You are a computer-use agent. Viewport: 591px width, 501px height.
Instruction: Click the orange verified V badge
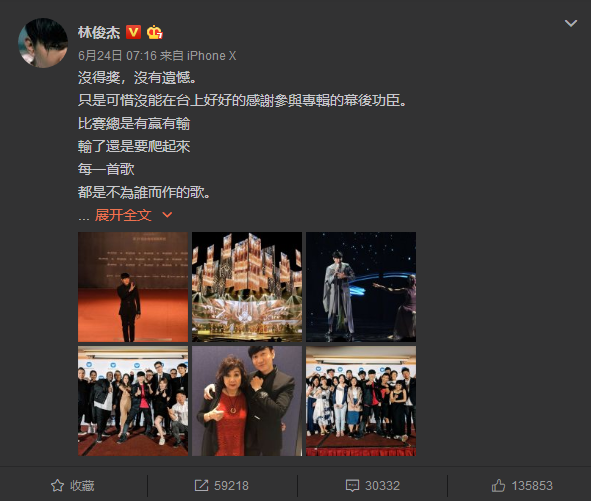pos(133,32)
